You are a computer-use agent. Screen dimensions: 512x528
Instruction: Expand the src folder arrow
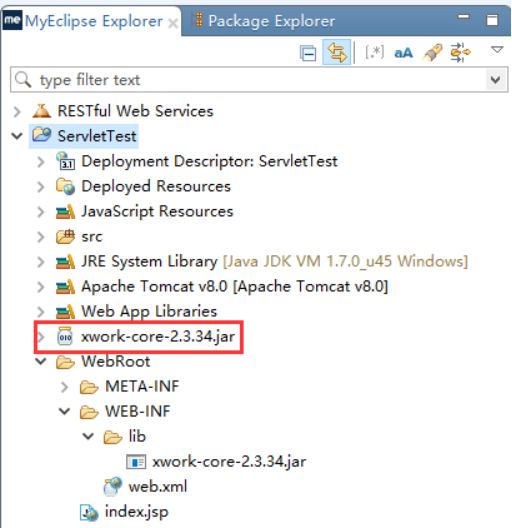[40, 237]
